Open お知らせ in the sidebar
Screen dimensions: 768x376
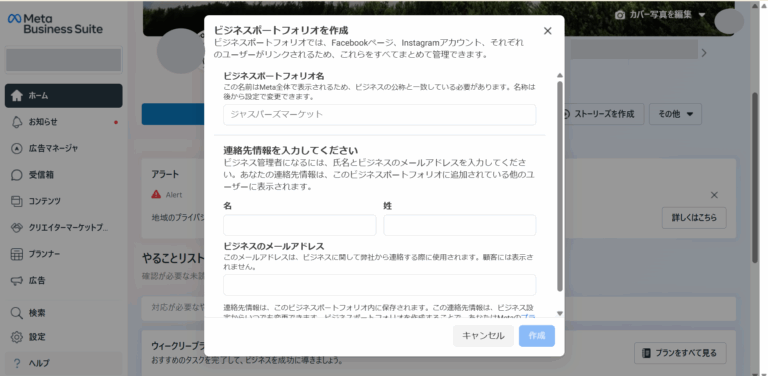tap(64, 122)
